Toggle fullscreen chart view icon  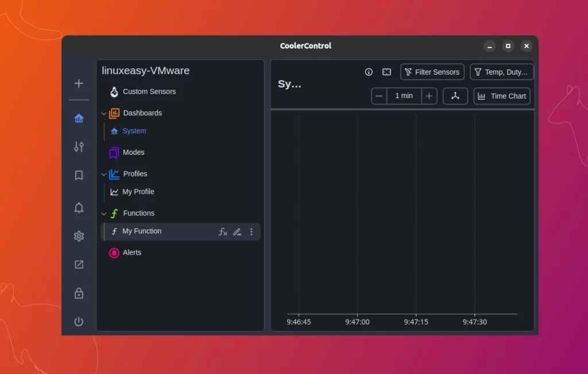(386, 72)
